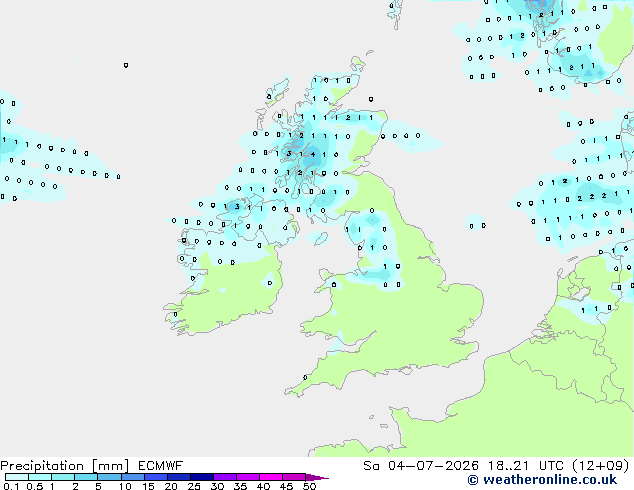This screenshot has height=490, width=634.
Task: Click the 1–2 mm legend swatch
Action: point(63,477)
